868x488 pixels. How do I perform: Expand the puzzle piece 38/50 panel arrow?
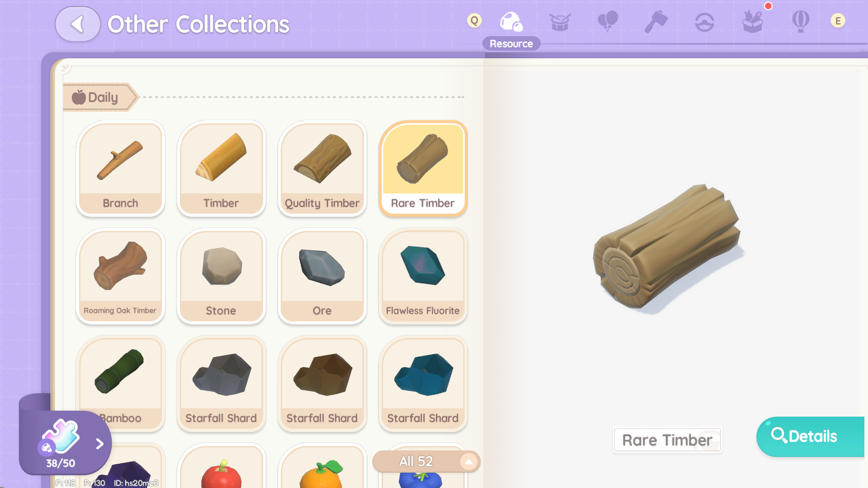[x=100, y=444]
